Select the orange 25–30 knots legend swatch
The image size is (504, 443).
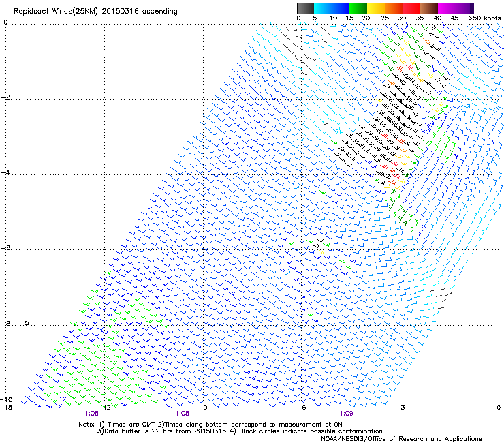tap(394, 8)
